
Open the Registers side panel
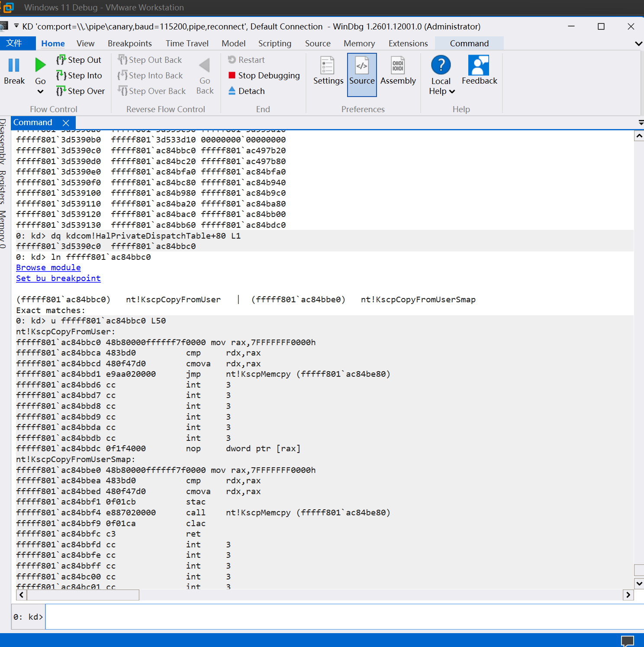click(3, 187)
